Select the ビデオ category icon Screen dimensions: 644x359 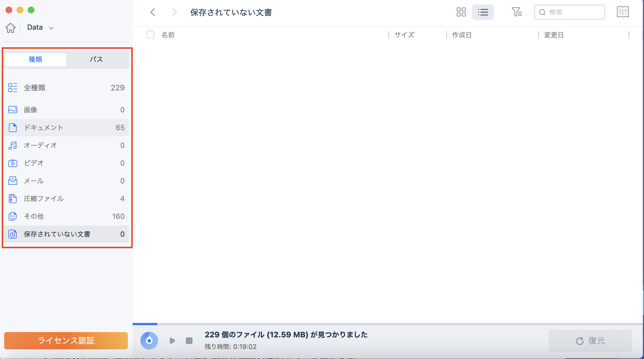12,163
